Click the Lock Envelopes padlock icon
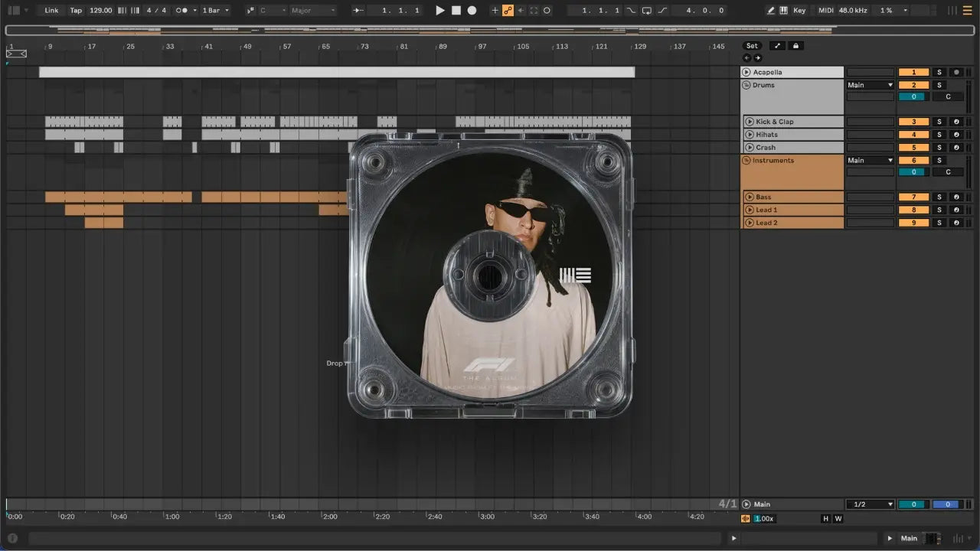This screenshot has height=551, width=980. 795,46
